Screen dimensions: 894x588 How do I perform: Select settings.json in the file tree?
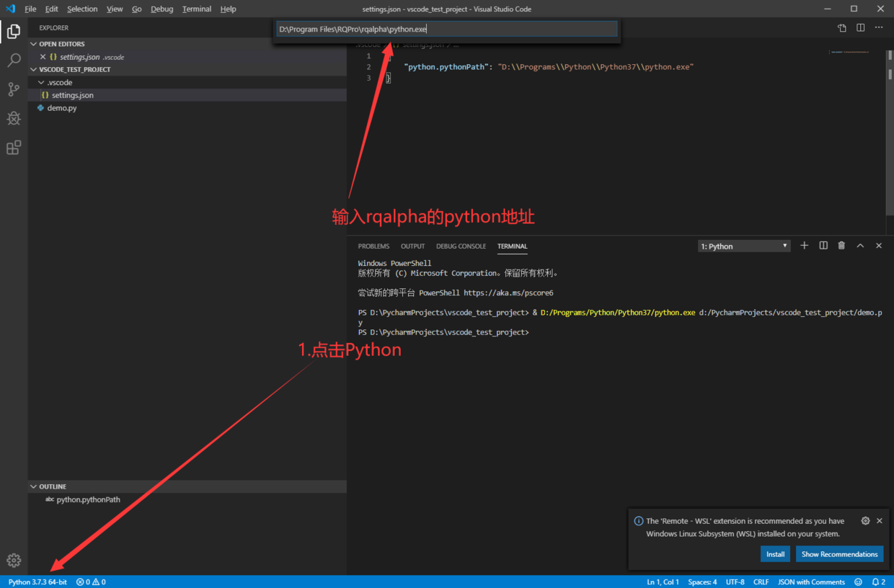187,95
